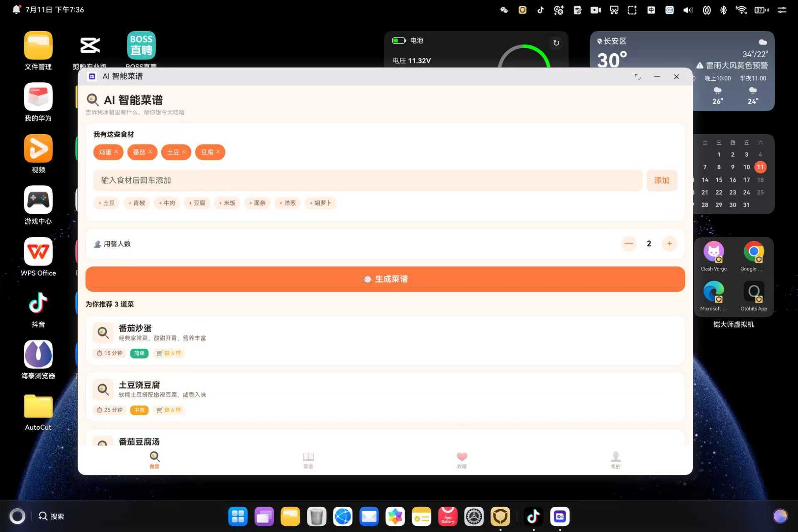Select day 15 in calendar widget
This screenshot has width=798, height=532.
[719, 180]
